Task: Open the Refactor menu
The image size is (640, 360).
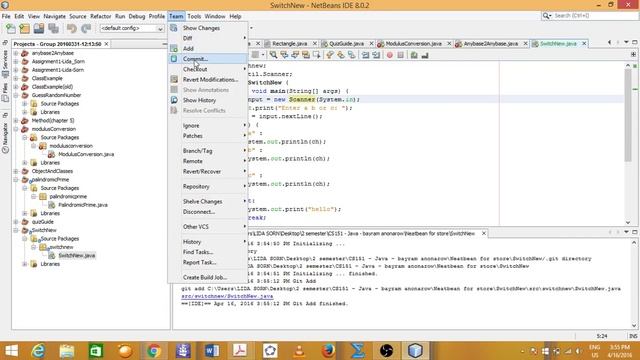Action: pyautogui.click(x=100, y=16)
